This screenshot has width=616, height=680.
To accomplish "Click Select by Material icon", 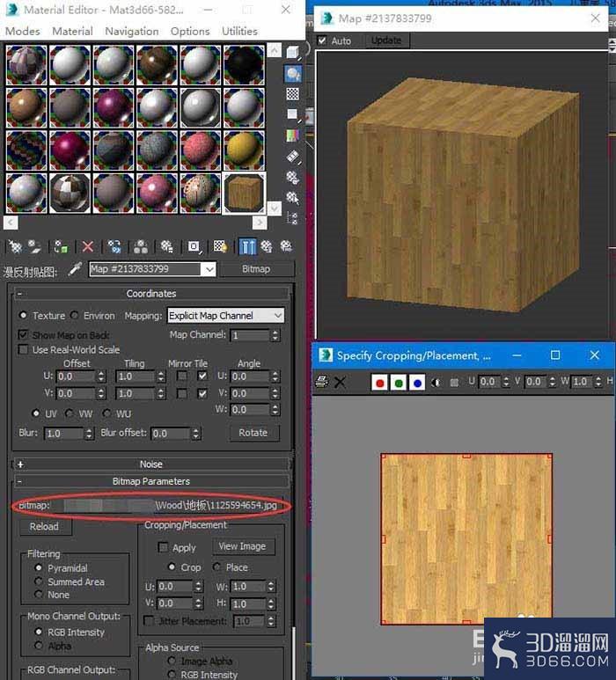I will click(x=293, y=198).
